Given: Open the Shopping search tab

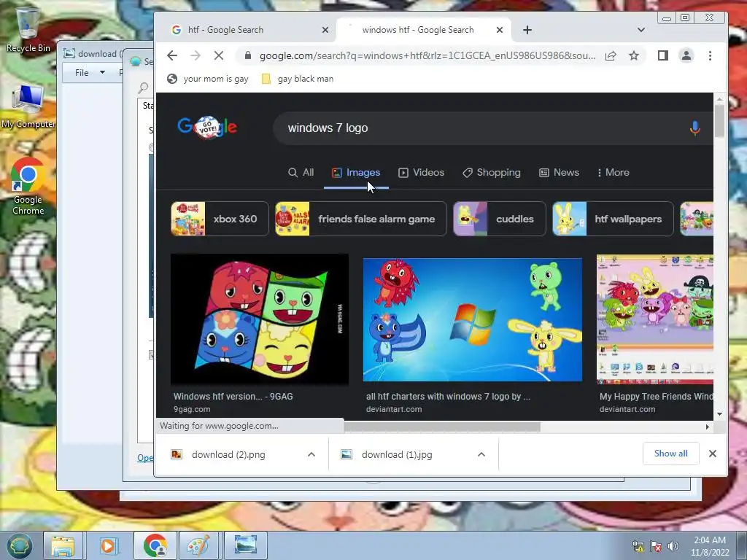Looking at the screenshot, I should [491, 172].
